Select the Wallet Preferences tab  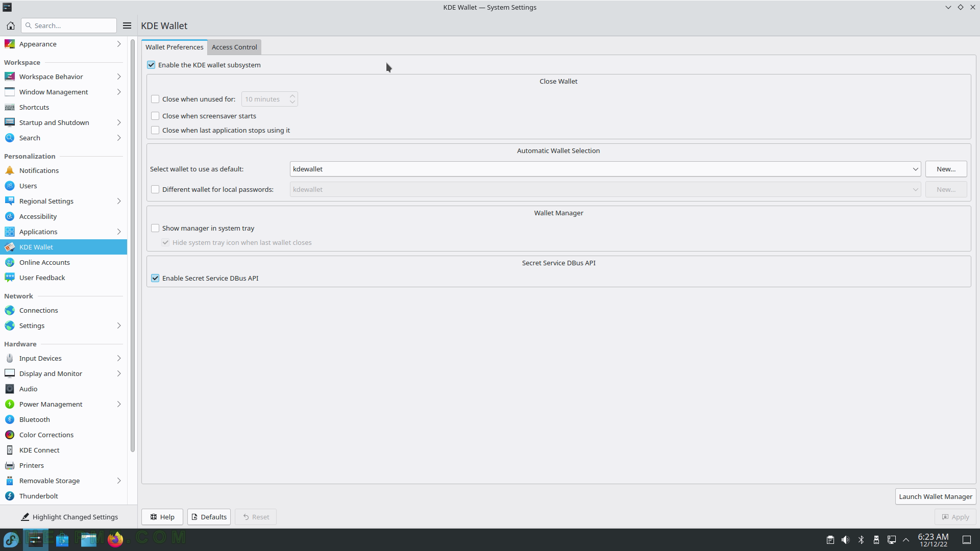coord(175,47)
